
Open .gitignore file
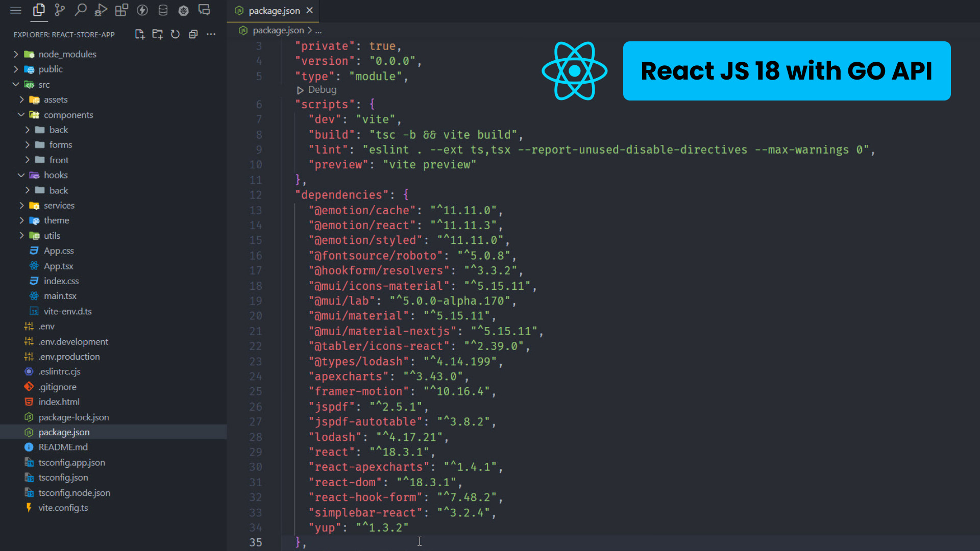coord(57,387)
